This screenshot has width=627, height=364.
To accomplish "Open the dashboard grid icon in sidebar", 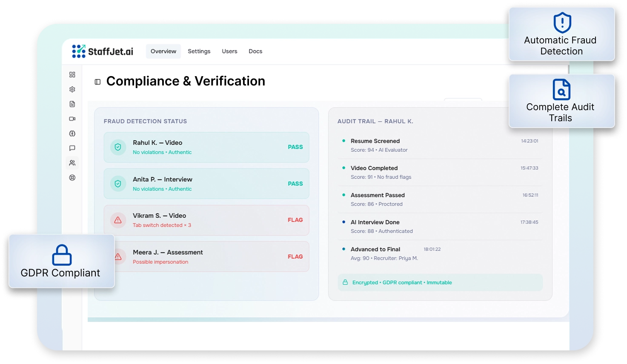I will tap(72, 75).
